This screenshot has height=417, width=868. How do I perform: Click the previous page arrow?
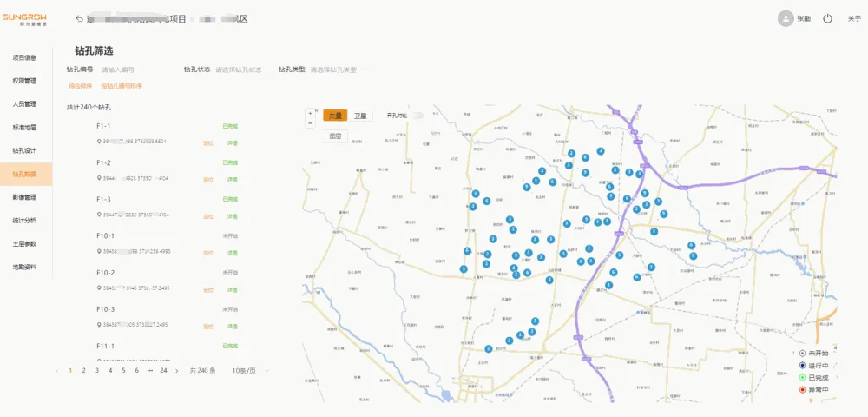click(x=57, y=370)
